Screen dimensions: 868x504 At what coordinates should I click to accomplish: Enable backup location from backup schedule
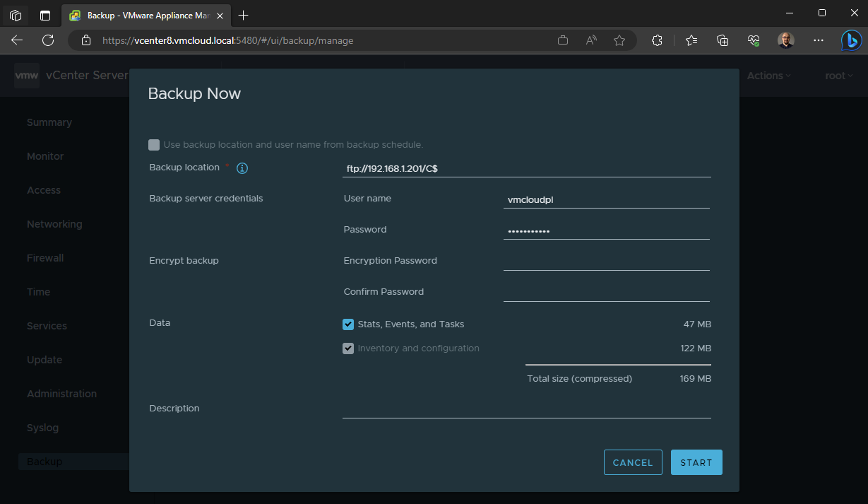[154, 144]
